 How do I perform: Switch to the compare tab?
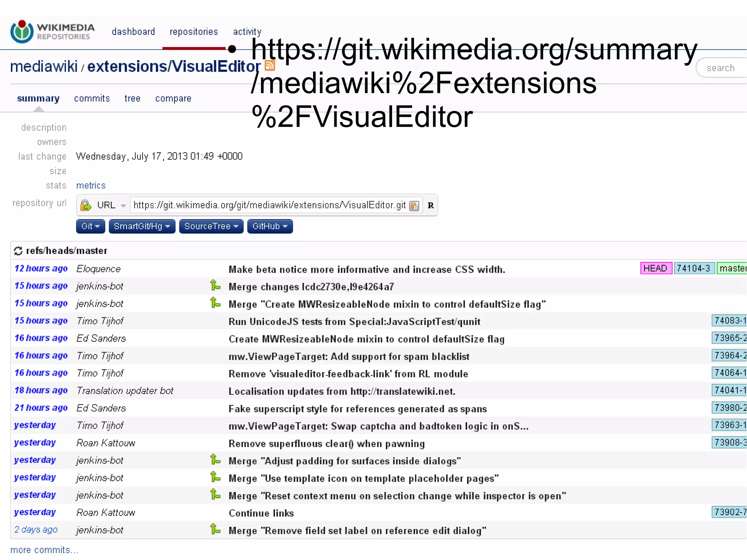tap(173, 99)
